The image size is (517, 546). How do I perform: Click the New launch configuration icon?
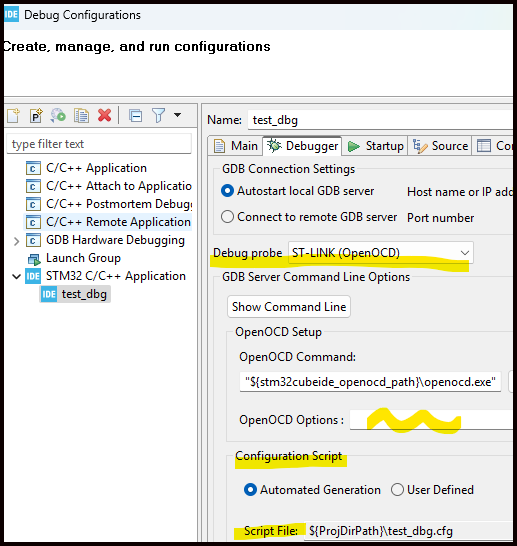coord(14,115)
